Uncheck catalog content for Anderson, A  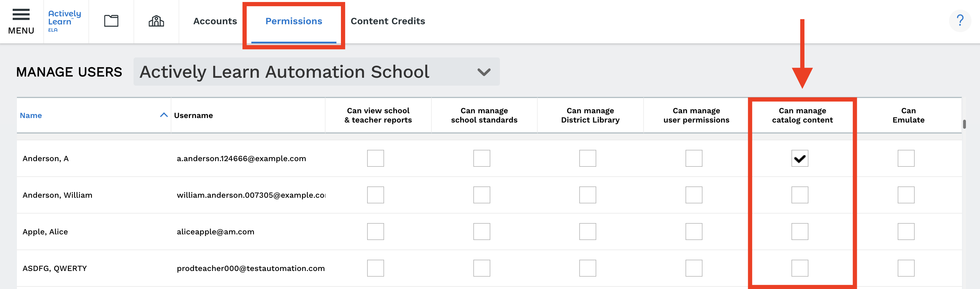point(800,159)
